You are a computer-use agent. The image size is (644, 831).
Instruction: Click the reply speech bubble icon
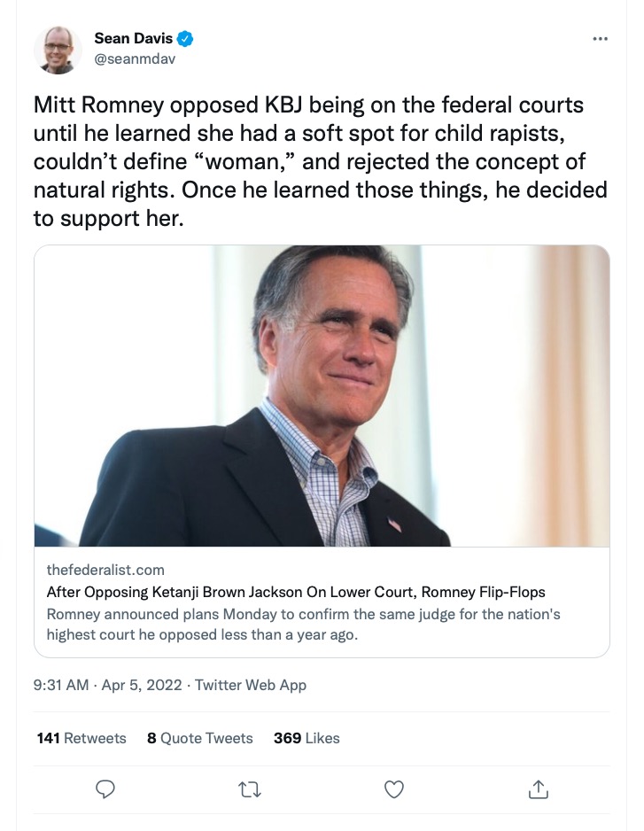point(105,788)
